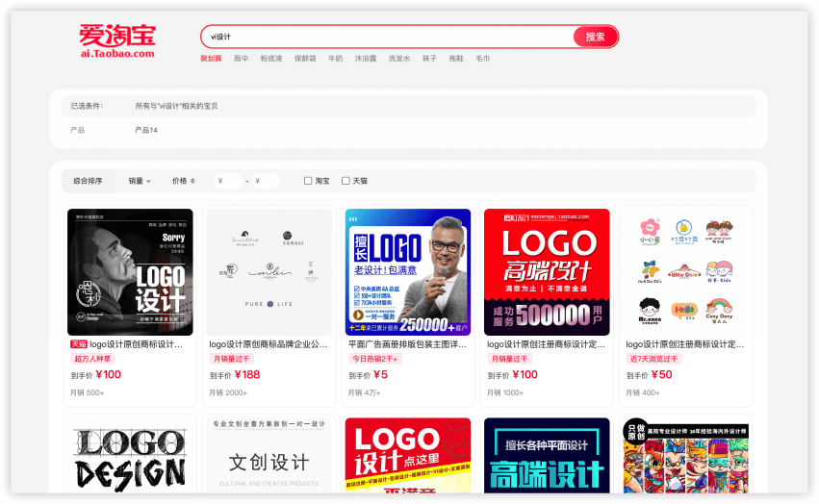This screenshot has width=819, height=504.
Task: Open the cartoon kids logos product image
Action: tap(686, 272)
